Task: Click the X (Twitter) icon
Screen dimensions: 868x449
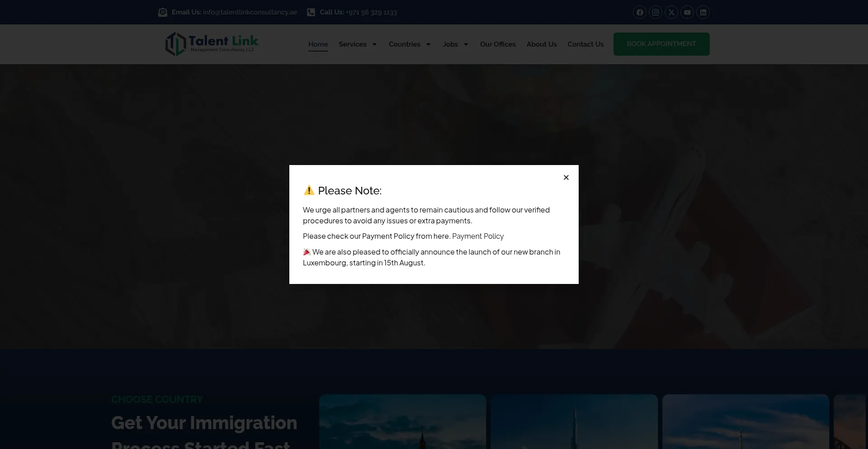Action: (x=671, y=12)
